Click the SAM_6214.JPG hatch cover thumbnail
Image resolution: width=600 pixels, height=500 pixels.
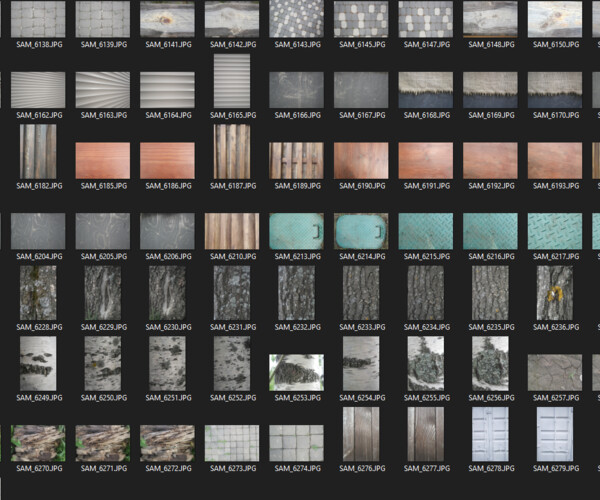(x=361, y=231)
